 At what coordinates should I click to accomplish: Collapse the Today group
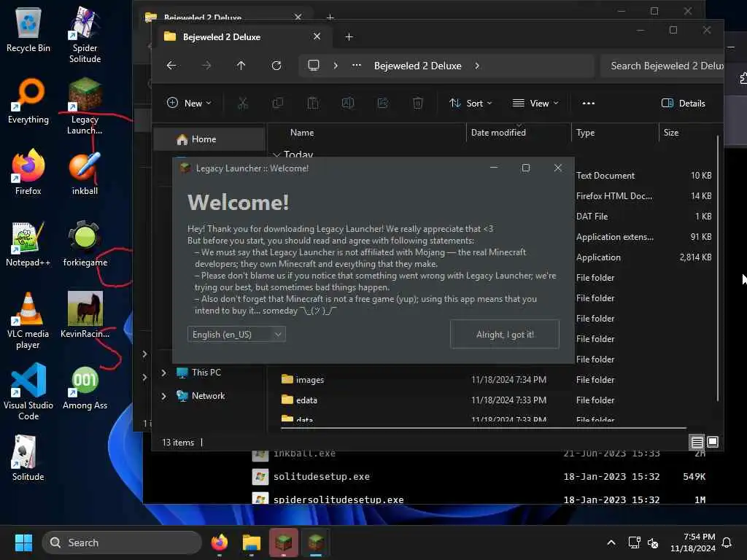[x=276, y=155]
